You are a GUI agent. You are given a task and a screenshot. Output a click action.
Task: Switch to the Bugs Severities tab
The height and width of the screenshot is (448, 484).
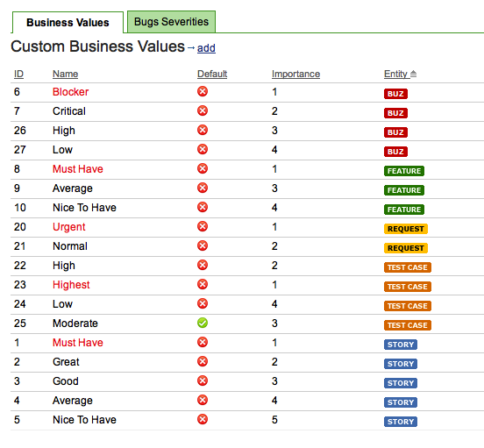click(x=171, y=22)
